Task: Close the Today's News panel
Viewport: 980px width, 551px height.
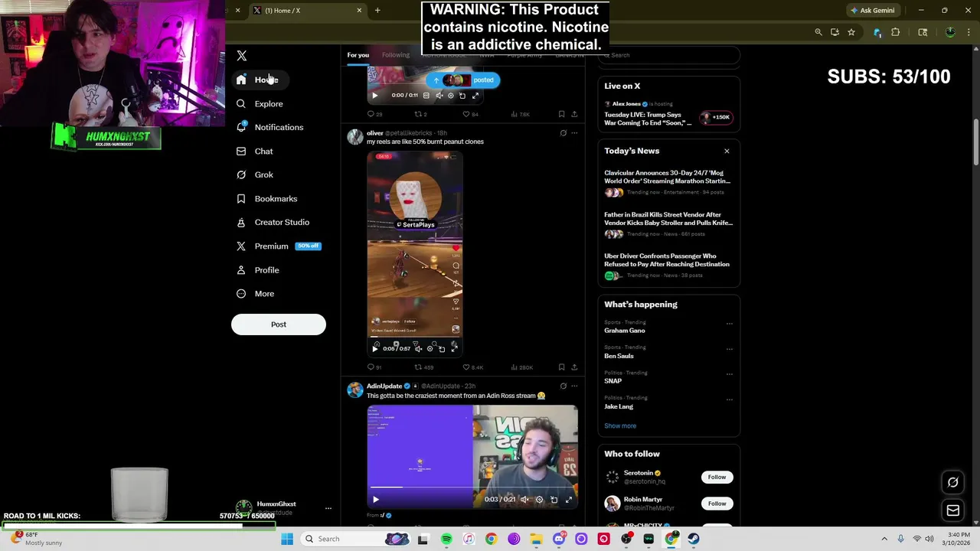Action: tap(727, 151)
